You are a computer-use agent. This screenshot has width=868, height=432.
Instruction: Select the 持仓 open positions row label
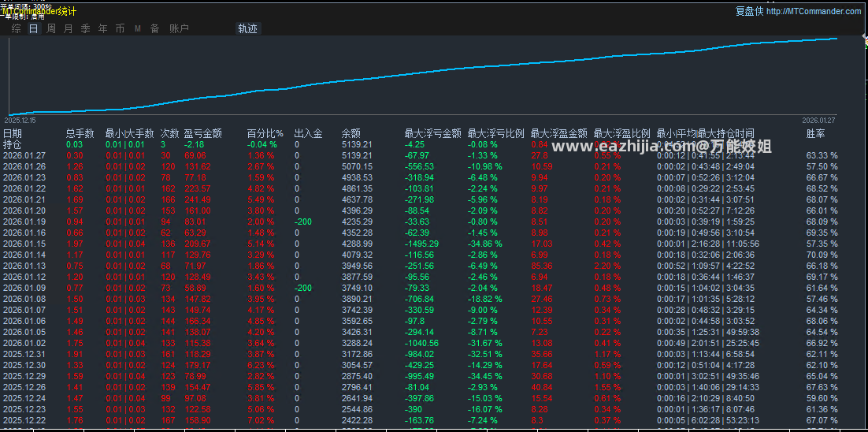click(x=12, y=144)
